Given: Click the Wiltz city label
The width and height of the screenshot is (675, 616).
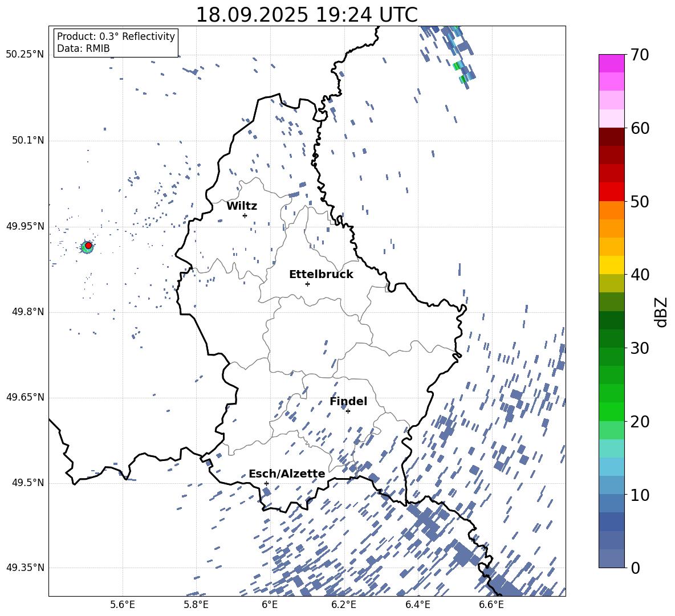Looking at the screenshot, I should pos(242,206).
